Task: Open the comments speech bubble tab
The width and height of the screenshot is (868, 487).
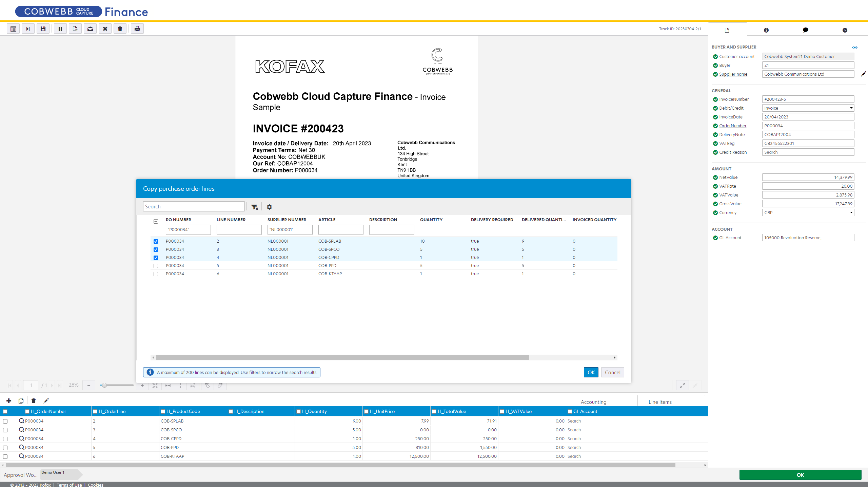Action: click(805, 30)
